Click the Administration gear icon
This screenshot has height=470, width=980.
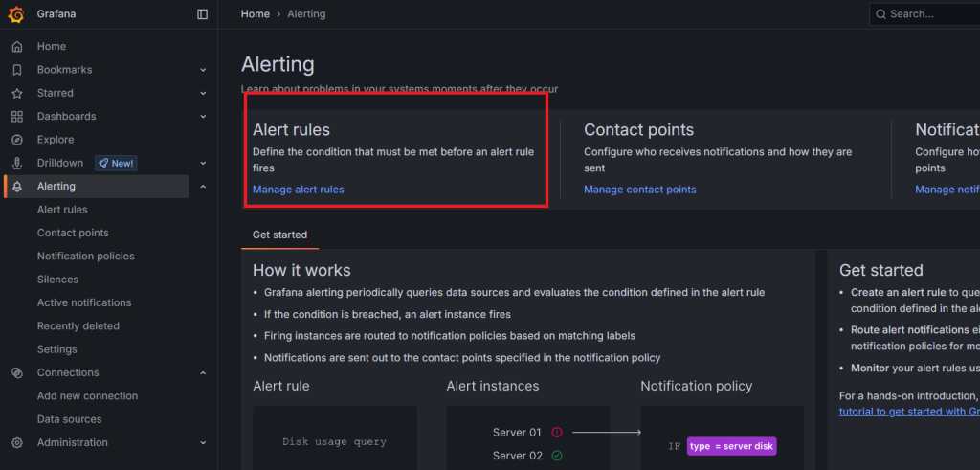pos(17,442)
